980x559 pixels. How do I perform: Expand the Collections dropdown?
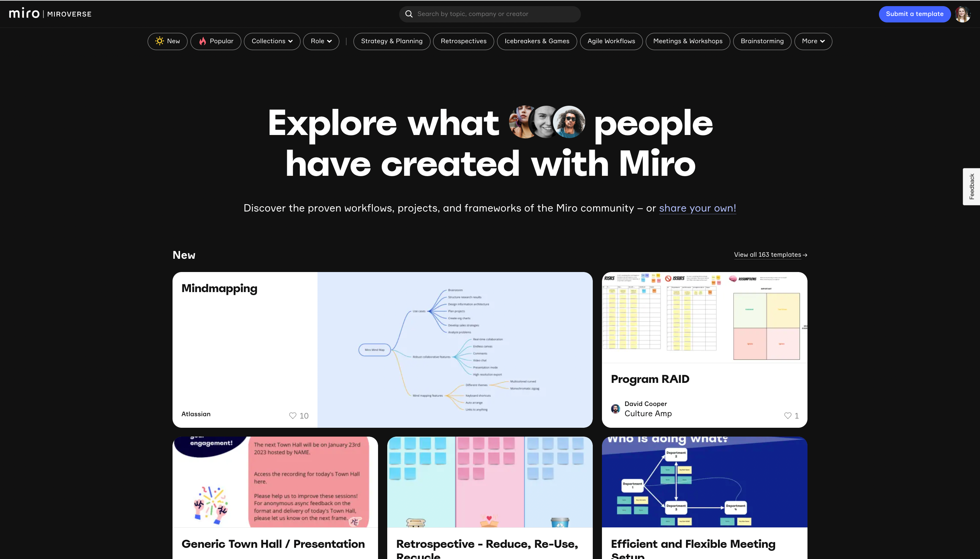tap(272, 41)
